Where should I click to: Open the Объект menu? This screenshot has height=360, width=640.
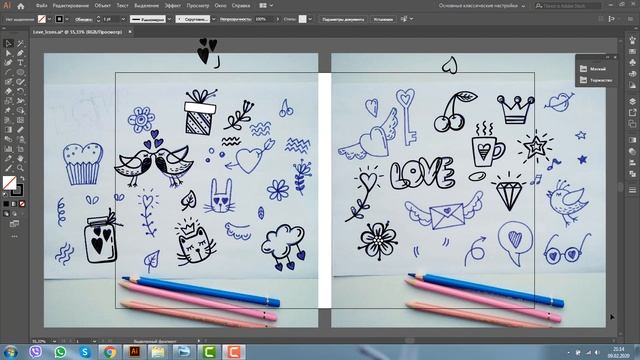click(x=102, y=6)
